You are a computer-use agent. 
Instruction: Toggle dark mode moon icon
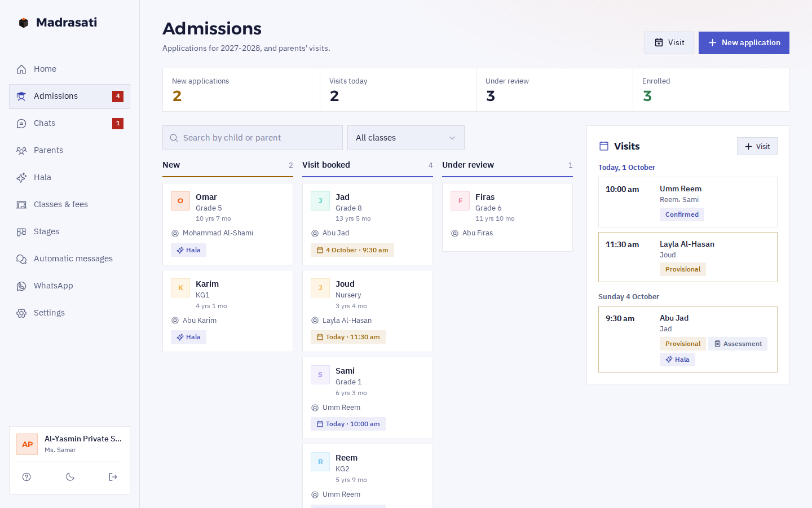tap(70, 477)
